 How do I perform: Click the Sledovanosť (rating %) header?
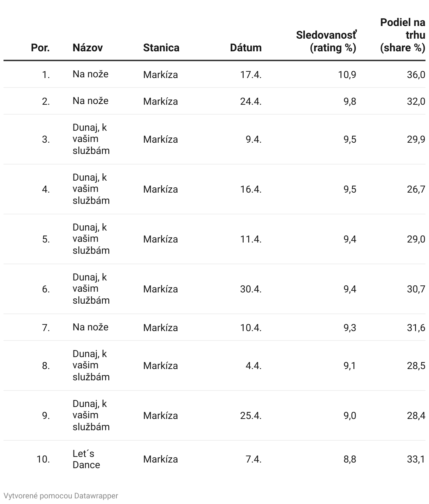pos(326,41)
